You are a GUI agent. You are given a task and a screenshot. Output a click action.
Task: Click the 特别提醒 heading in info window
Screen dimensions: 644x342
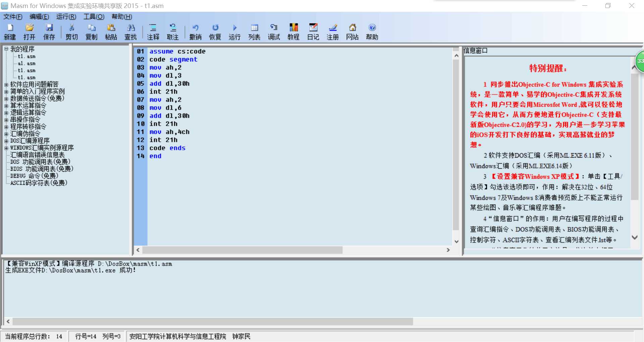click(548, 68)
